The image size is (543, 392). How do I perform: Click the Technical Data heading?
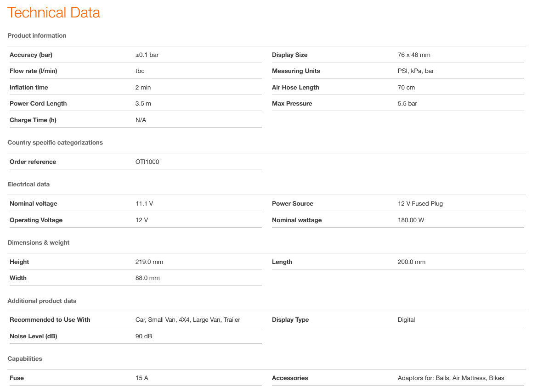(x=54, y=12)
